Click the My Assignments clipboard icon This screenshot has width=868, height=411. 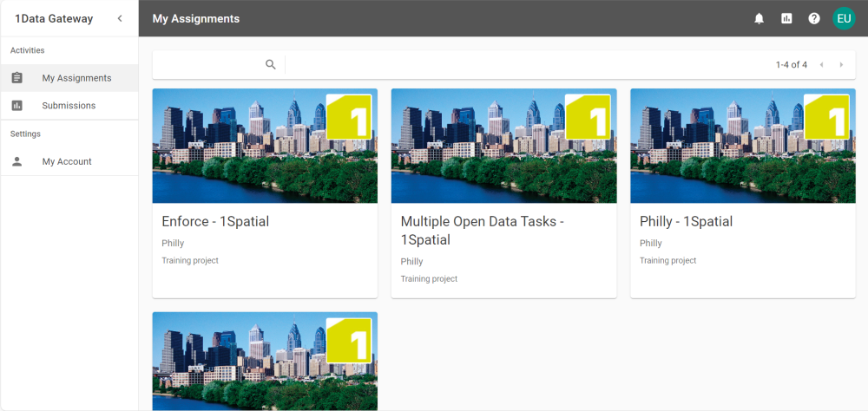tap(17, 78)
